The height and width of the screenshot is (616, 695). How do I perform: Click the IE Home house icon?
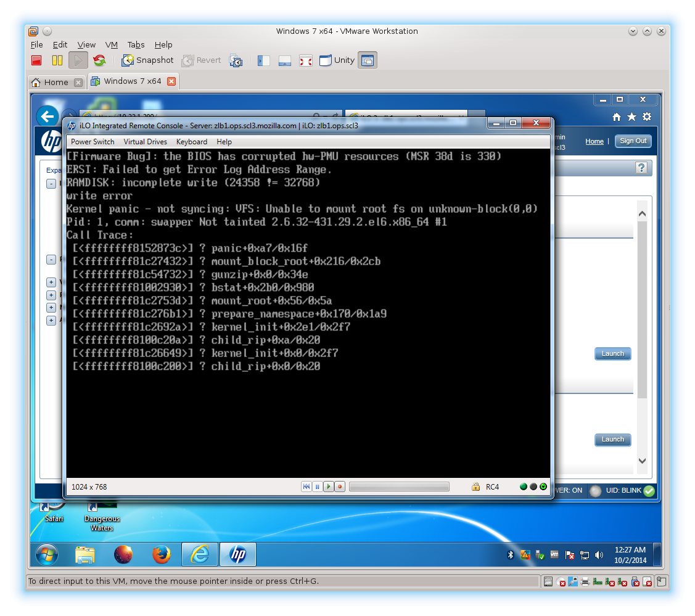pos(617,117)
